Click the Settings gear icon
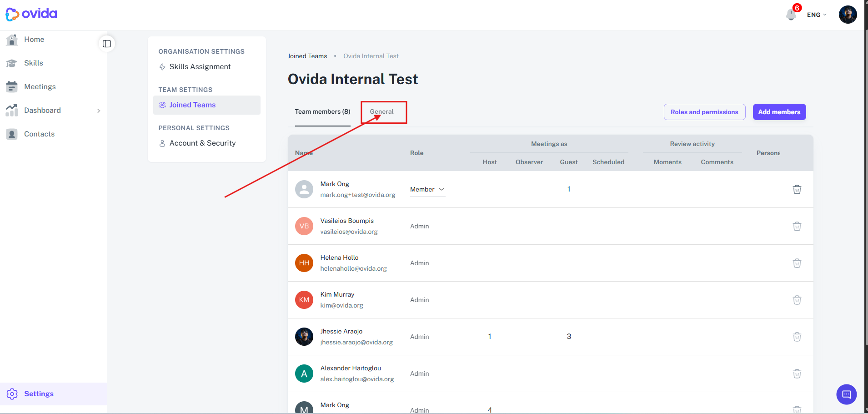This screenshot has width=868, height=414. click(12, 394)
